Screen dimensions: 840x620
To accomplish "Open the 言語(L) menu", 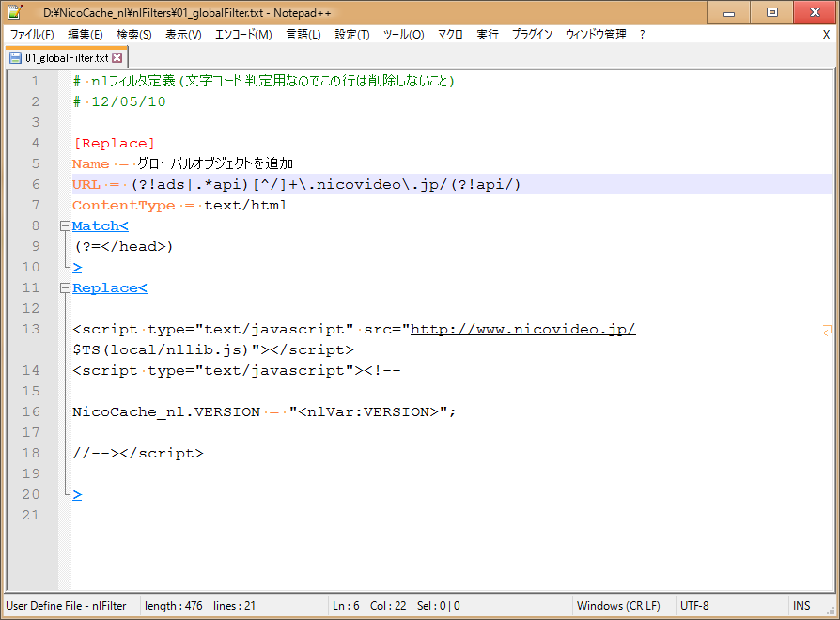I will 303,35.
